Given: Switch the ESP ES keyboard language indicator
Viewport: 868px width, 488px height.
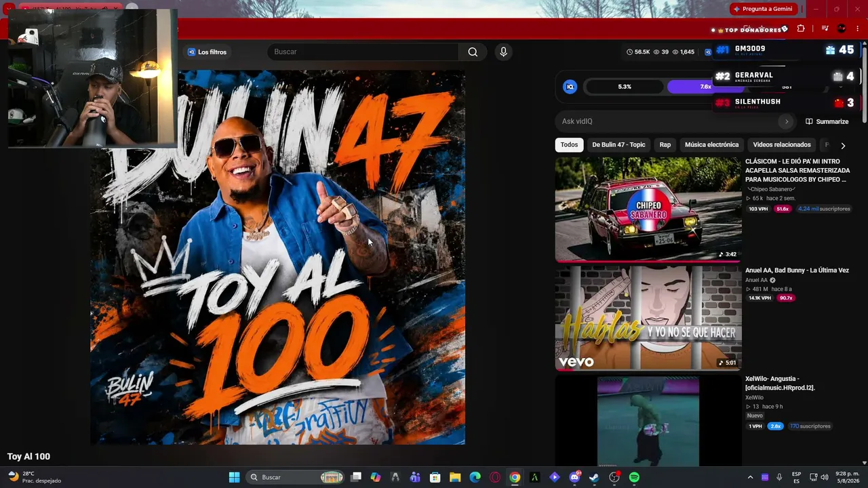Looking at the screenshot, I should tap(797, 477).
